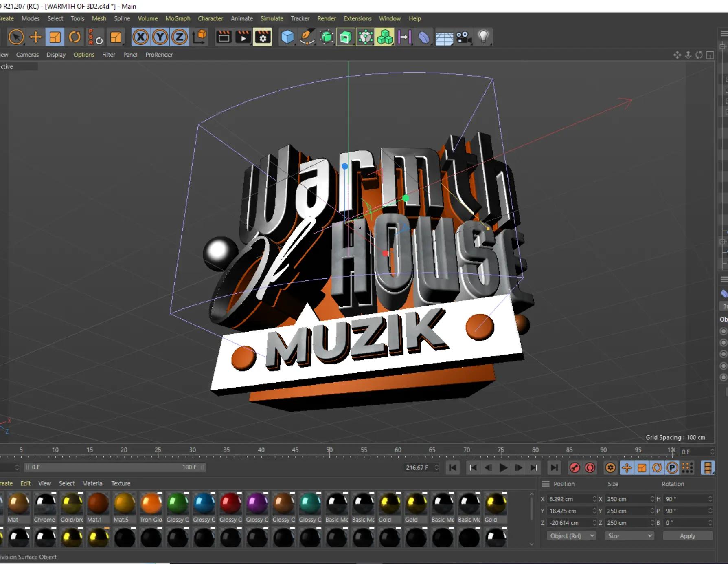728x564 pixels.
Task: Select the Spline Pen tool icon
Action: point(307,37)
